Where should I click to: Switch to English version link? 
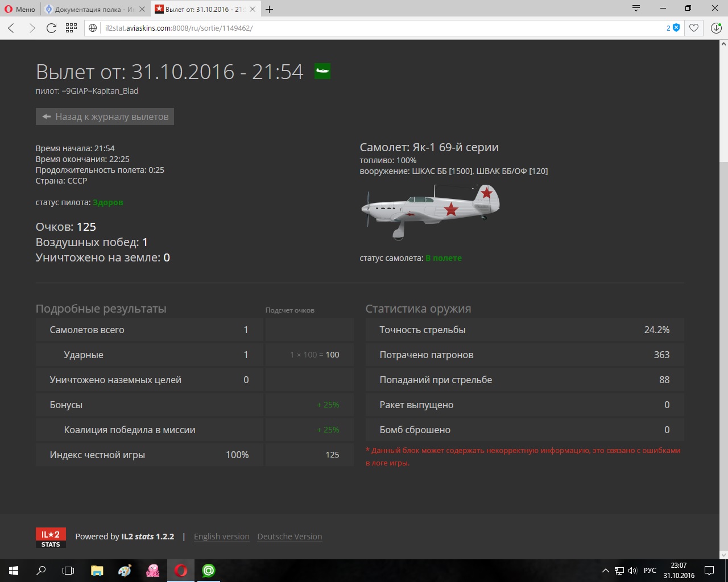tap(221, 537)
